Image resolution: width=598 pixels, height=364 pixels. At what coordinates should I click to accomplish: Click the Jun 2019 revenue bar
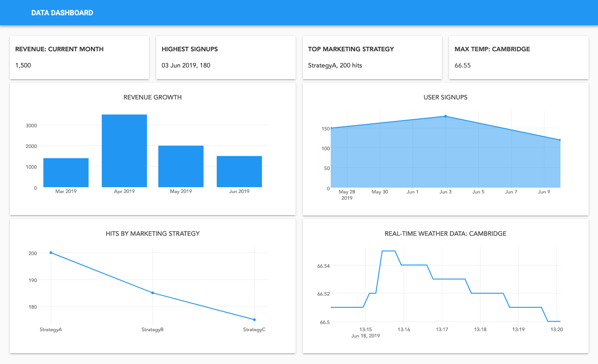(x=239, y=171)
